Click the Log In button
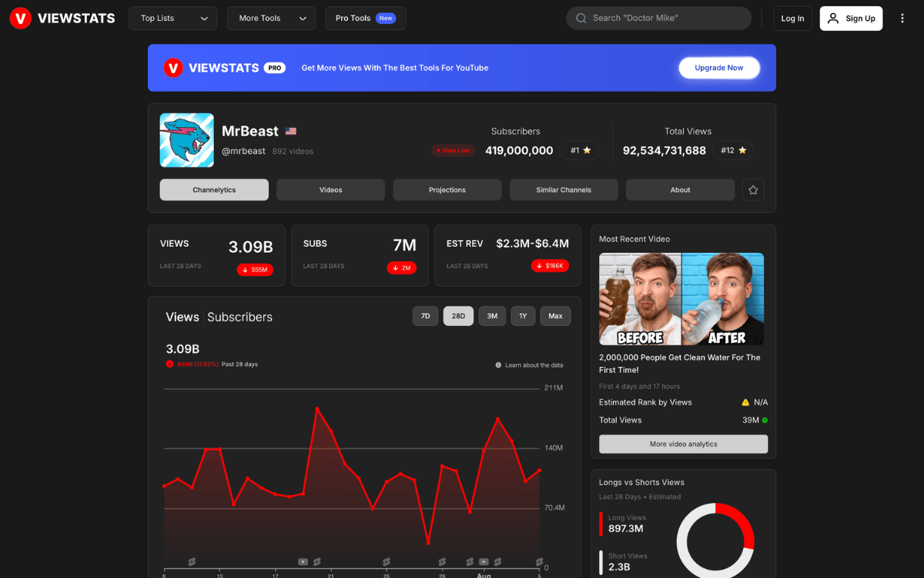 coord(792,18)
